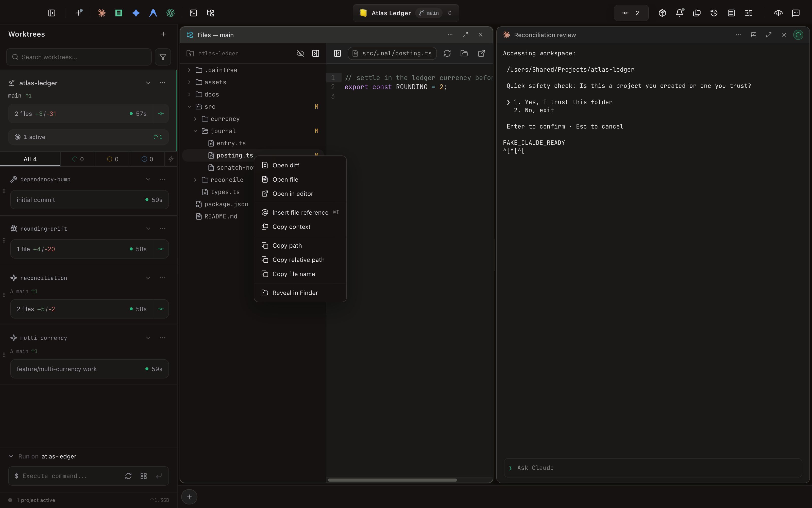The image size is (812, 508).
Task: Click the '1 active' agents button
Action: (89, 137)
